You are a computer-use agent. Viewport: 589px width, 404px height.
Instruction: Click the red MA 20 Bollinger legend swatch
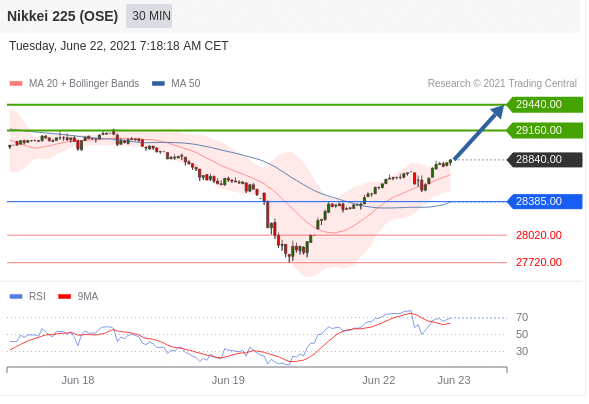(x=16, y=83)
